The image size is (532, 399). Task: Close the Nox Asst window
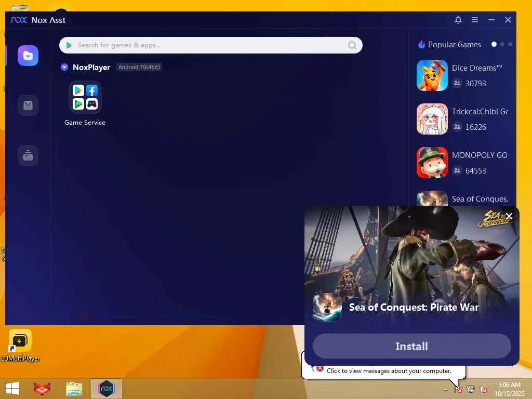coord(508,20)
